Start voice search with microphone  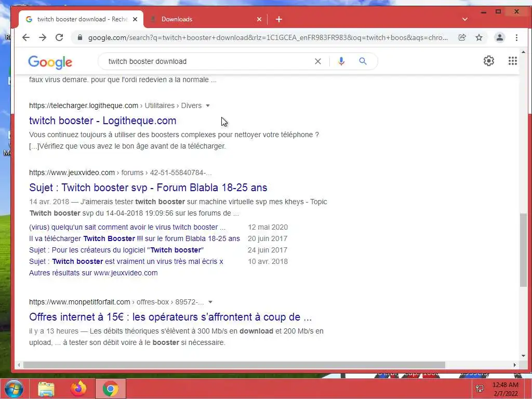(341, 61)
